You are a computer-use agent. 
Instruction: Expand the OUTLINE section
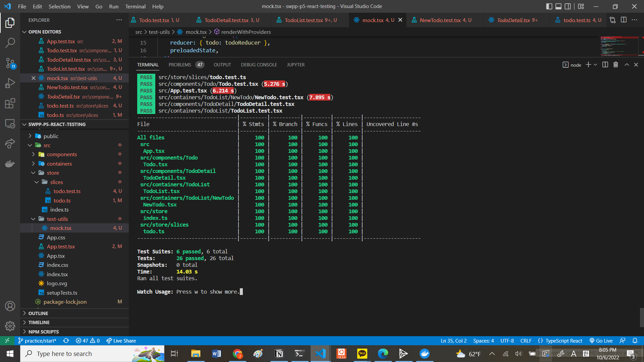pyautogui.click(x=38, y=313)
